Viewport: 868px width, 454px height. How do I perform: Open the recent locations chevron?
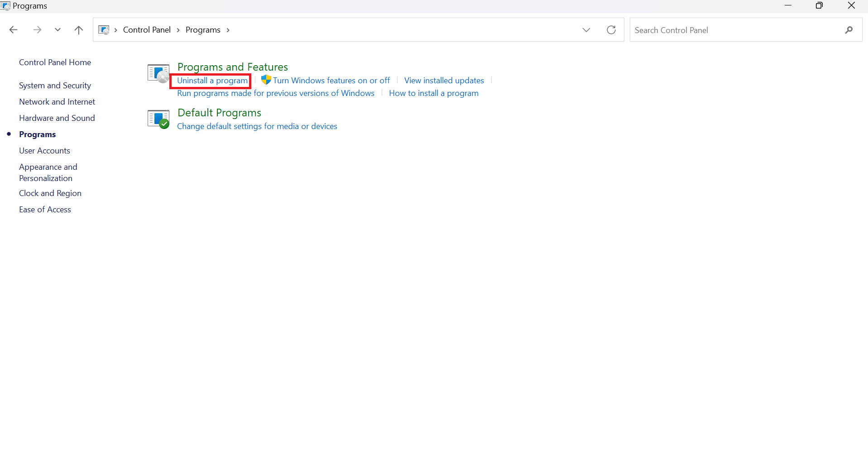coord(58,30)
